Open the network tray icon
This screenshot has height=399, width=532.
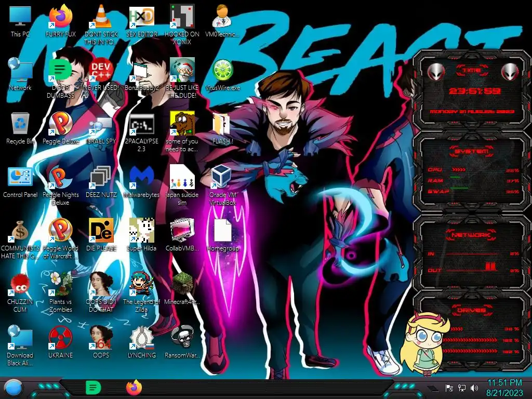click(x=462, y=388)
